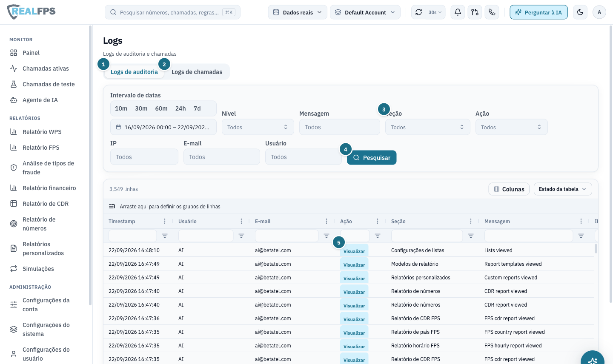
Task: Open Análise de tipos de fraude
Action: tap(47, 168)
